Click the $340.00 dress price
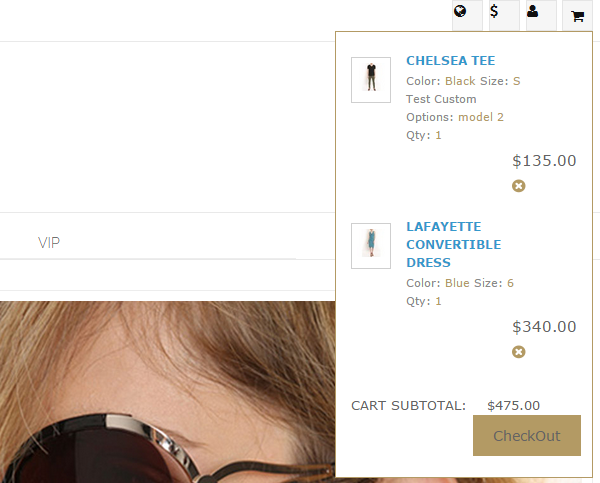 click(544, 327)
